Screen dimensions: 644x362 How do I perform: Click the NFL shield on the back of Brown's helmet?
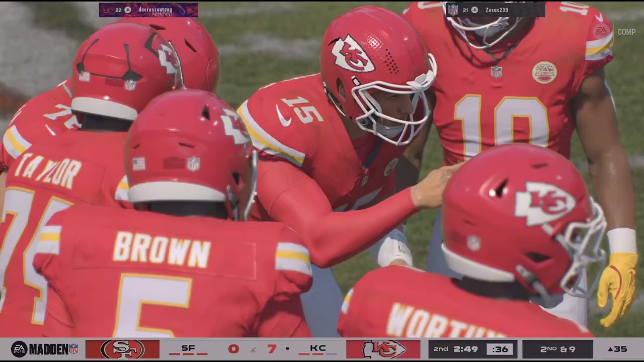pyautogui.click(x=193, y=163)
